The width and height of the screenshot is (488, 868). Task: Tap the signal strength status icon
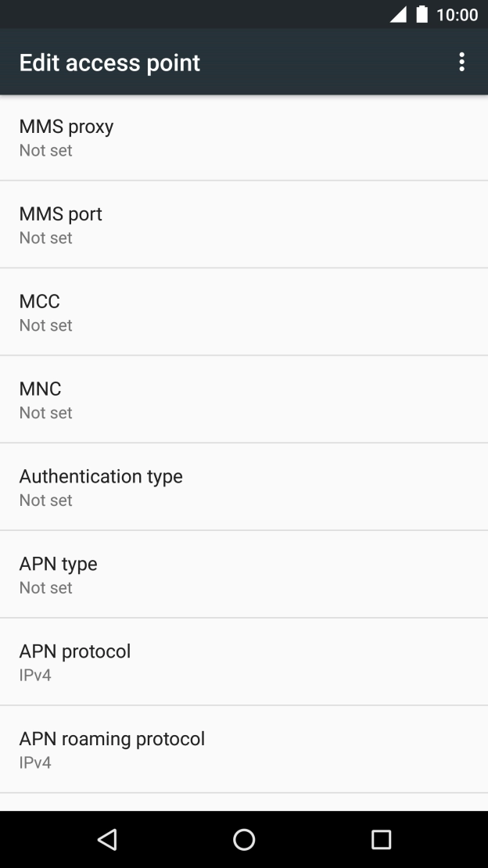point(398,14)
